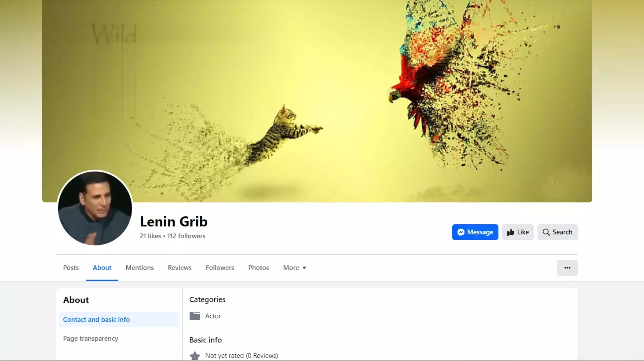
Task: Open the Reviews tab
Action: point(179,268)
